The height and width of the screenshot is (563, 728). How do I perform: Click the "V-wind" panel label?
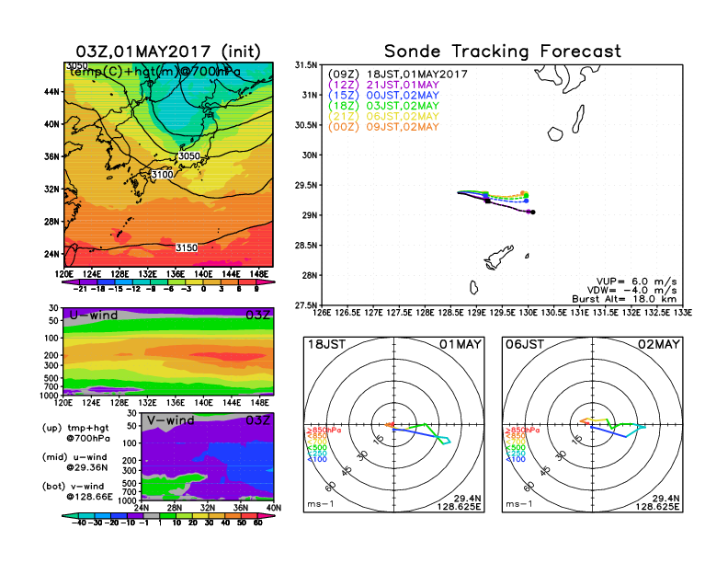click(170, 420)
